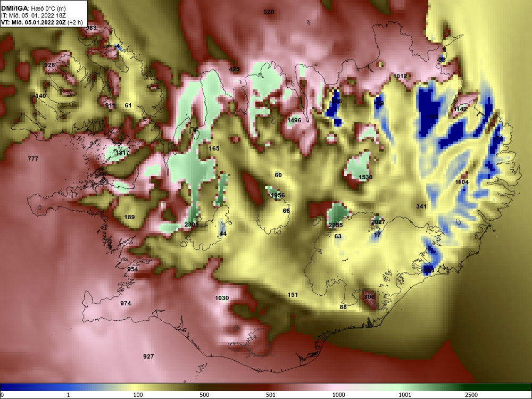Image resolution: width=532 pixels, height=399 pixels.
Task: Select the legend tick label 1001
Action: pos(405,395)
